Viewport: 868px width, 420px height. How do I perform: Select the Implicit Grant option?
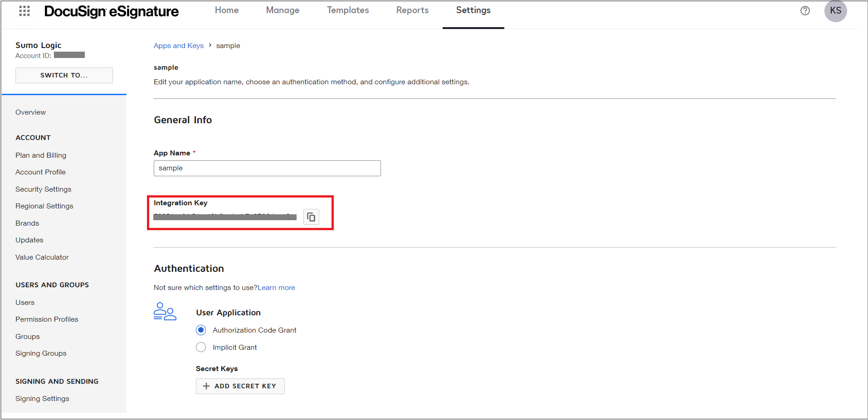pos(201,347)
